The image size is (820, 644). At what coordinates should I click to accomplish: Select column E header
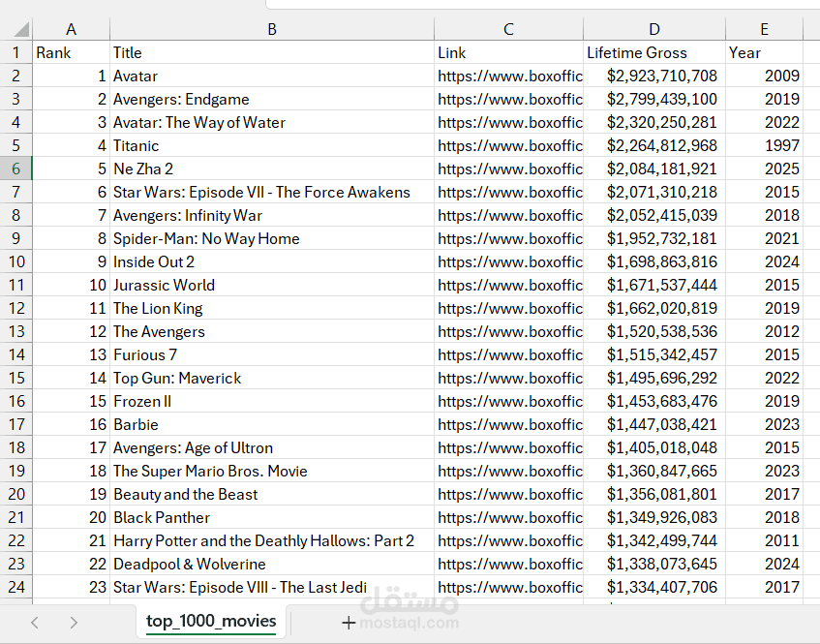tap(764, 29)
